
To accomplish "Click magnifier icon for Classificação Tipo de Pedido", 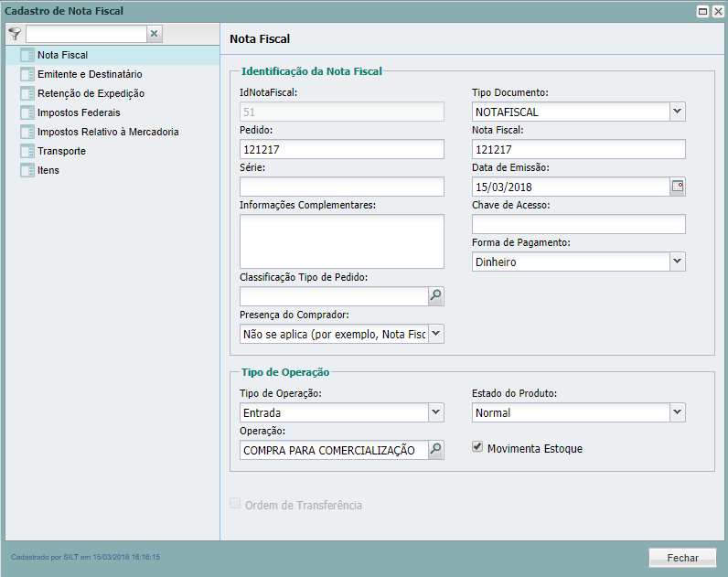I will tap(436, 296).
